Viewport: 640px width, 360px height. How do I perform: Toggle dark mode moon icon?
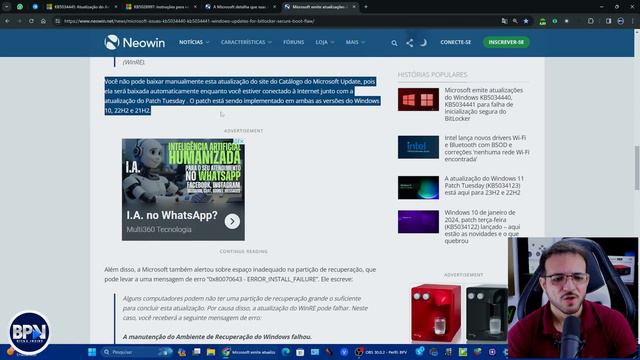tap(424, 42)
